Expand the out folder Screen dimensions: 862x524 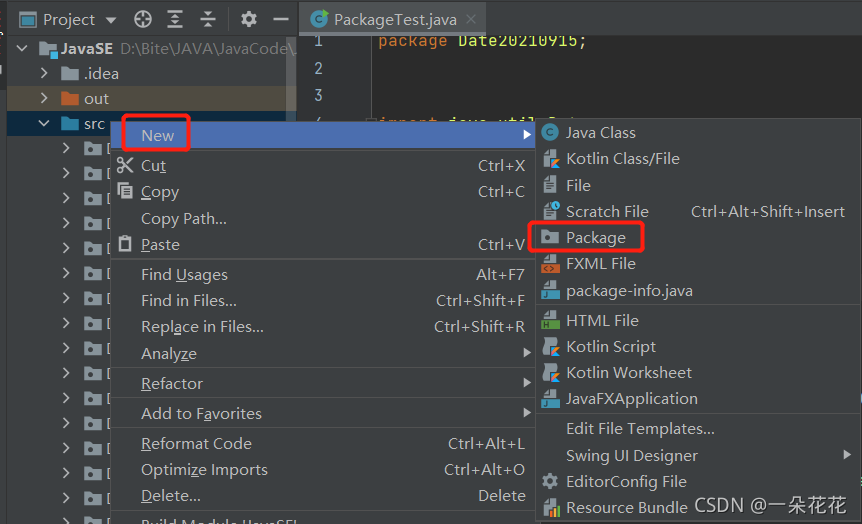point(44,98)
